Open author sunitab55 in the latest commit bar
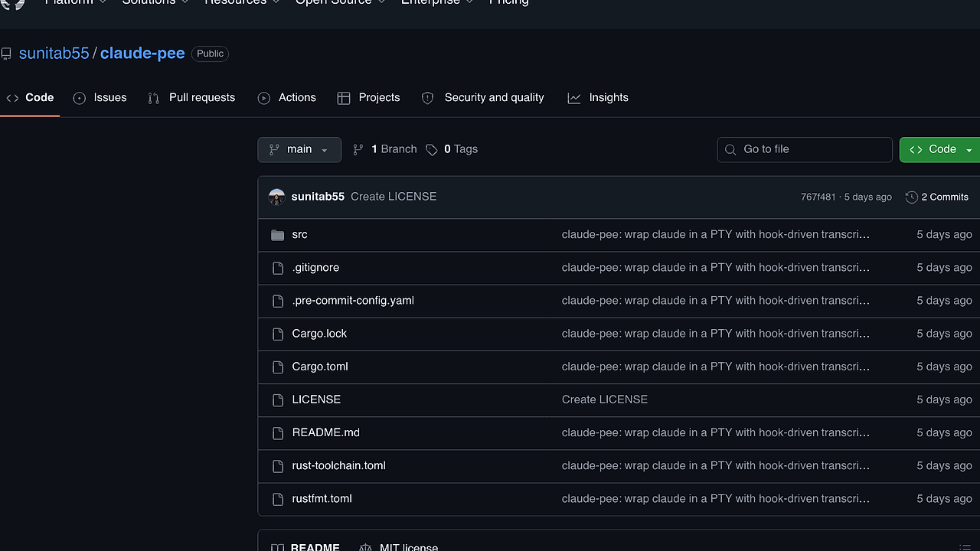 pos(318,197)
